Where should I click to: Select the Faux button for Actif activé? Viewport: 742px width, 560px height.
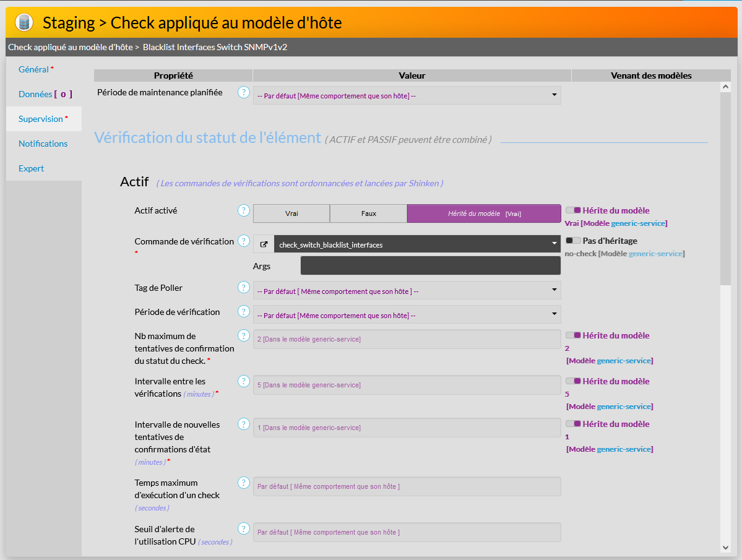pyautogui.click(x=368, y=213)
